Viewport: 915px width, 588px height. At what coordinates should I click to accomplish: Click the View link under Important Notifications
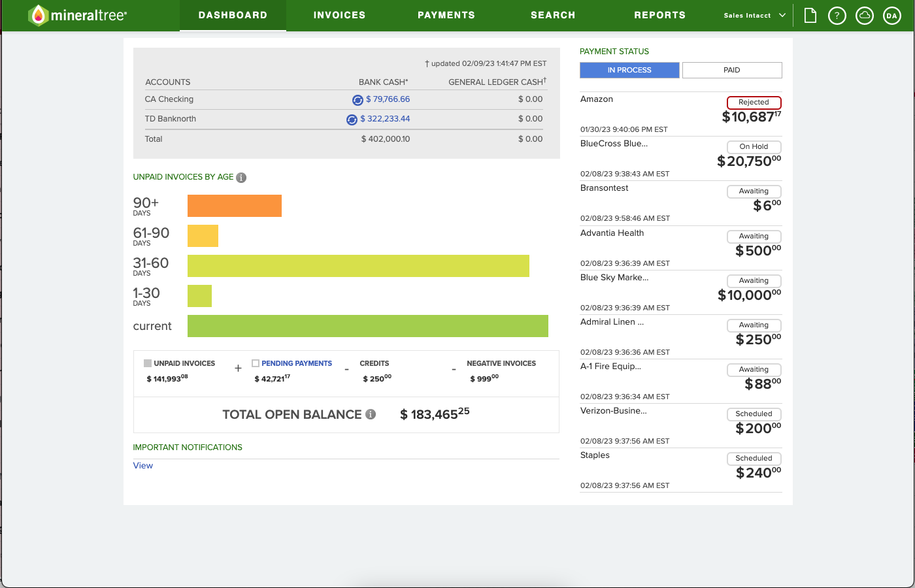[142, 465]
